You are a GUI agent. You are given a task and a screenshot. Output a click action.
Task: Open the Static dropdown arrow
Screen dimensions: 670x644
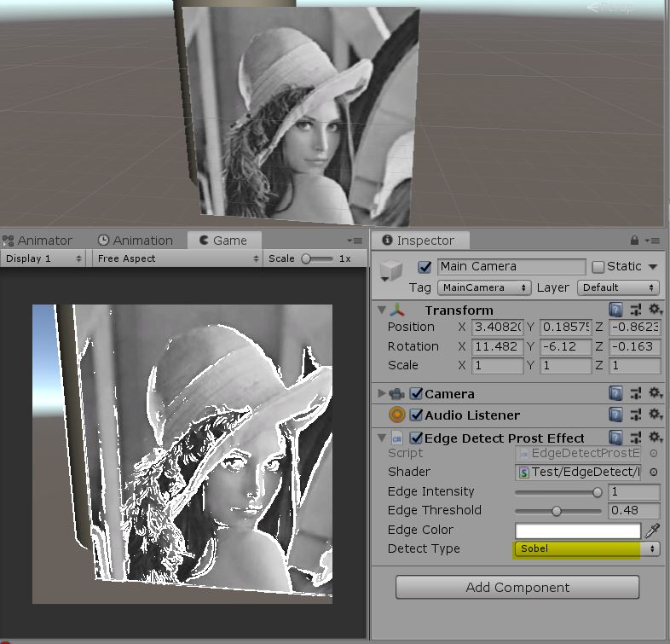click(x=653, y=267)
